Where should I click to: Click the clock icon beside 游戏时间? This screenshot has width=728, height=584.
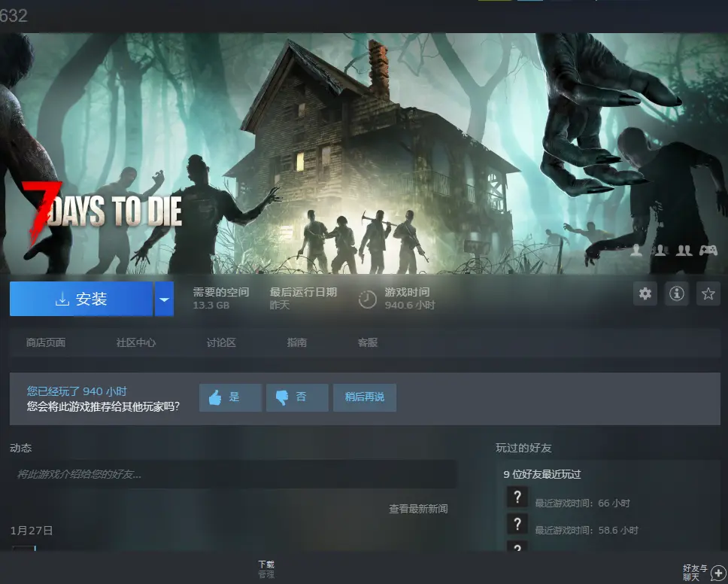click(x=367, y=300)
